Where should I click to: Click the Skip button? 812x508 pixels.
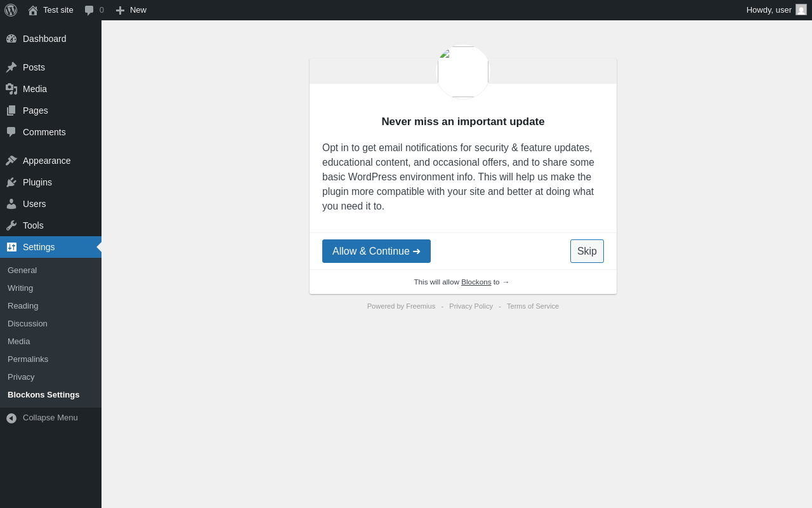click(587, 251)
